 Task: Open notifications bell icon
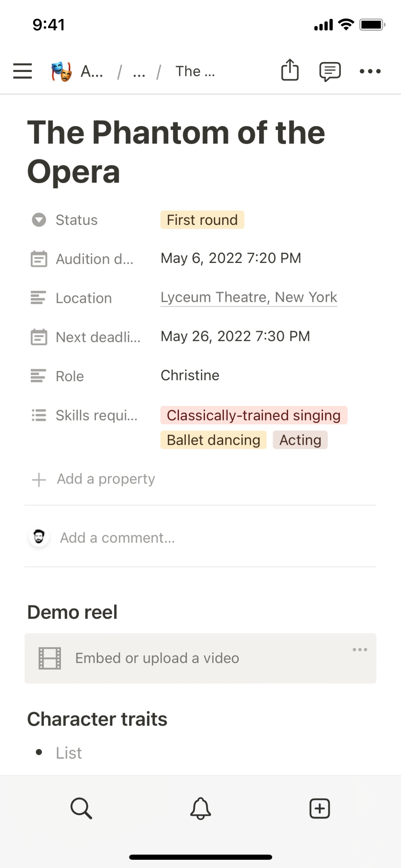(x=200, y=808)
